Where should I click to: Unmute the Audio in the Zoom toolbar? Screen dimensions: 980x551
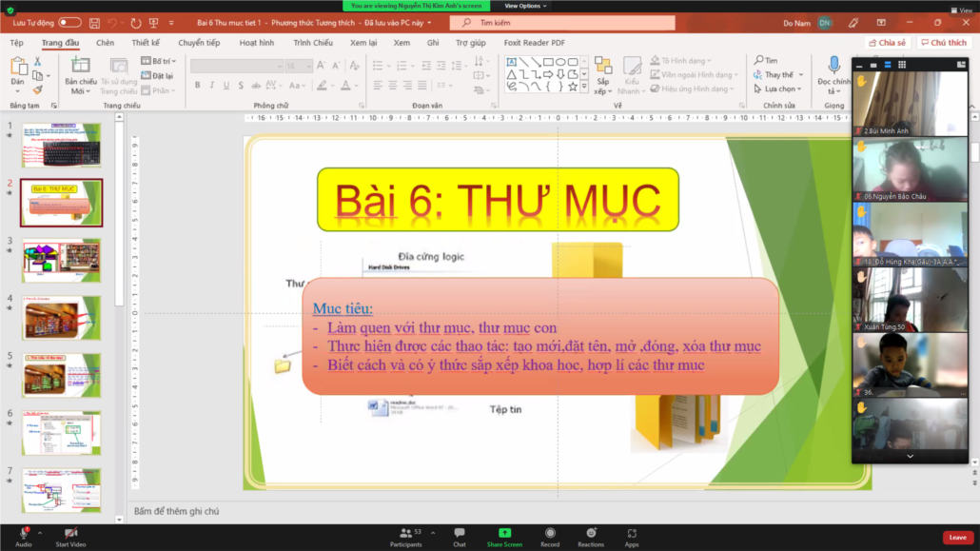(23, 537)
